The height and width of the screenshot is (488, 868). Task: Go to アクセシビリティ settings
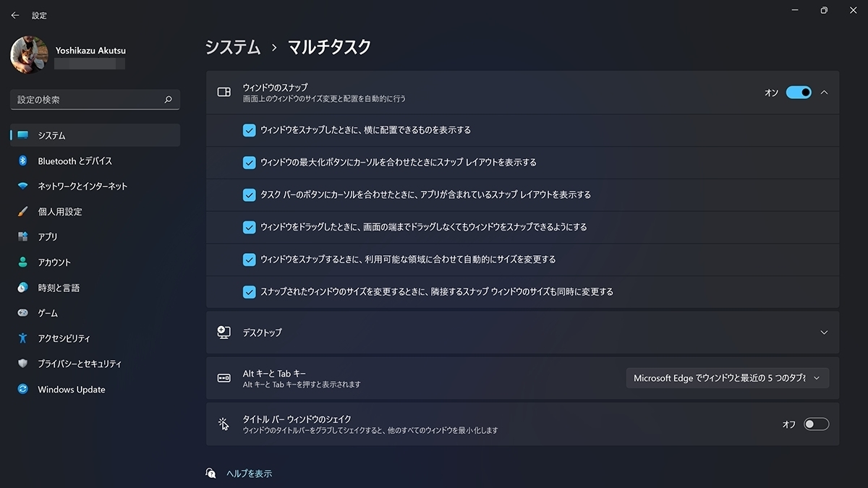point(95,338)
